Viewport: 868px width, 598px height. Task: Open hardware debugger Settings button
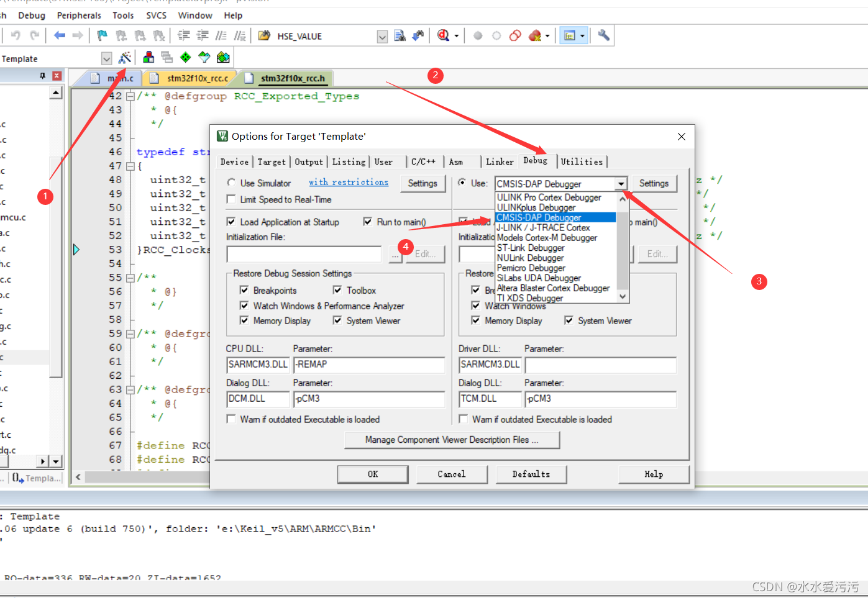coord(654,183)
